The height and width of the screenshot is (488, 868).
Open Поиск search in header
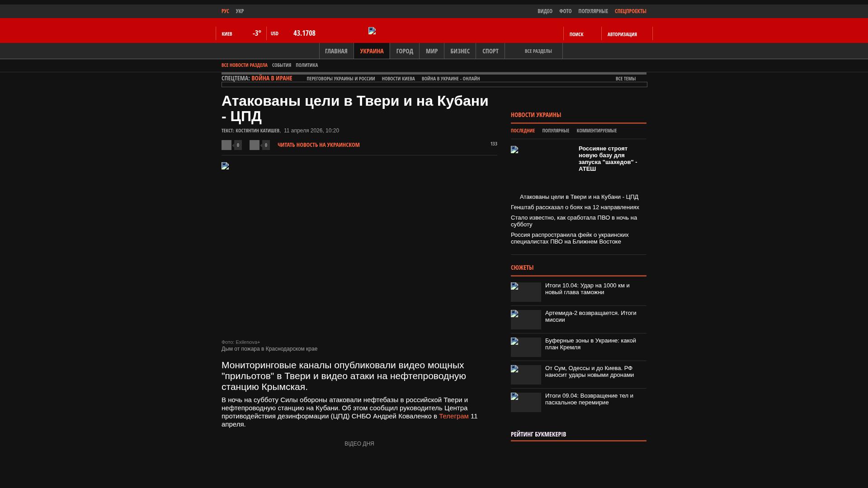(576, 34)
